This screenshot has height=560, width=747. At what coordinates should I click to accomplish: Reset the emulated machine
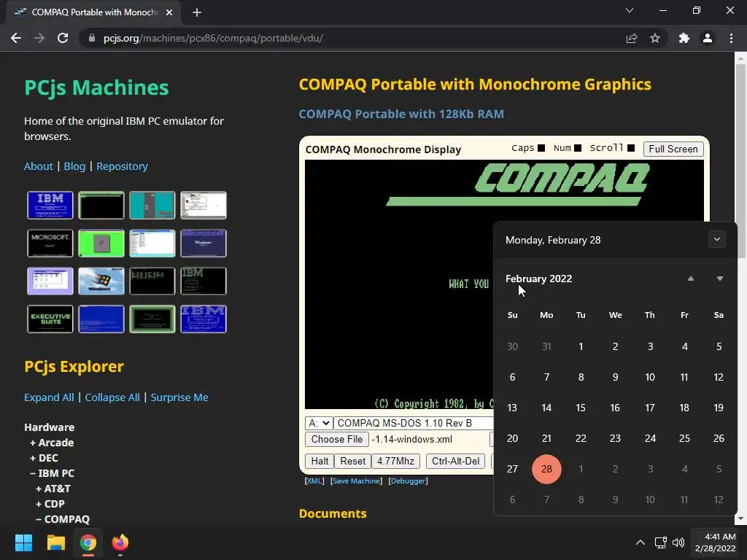[352, 461]
